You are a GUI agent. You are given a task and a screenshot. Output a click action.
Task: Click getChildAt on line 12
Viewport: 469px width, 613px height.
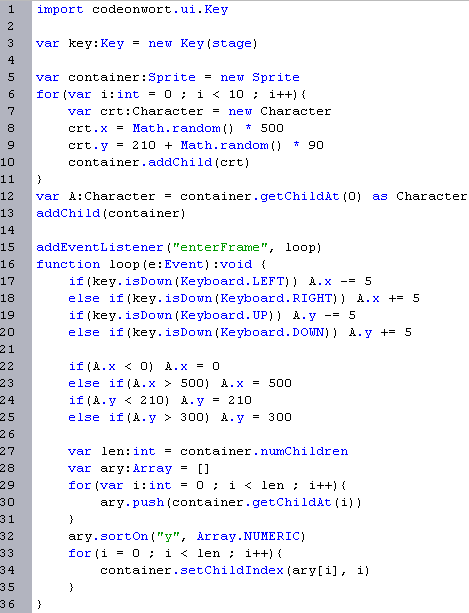click(x=299, y=196)
